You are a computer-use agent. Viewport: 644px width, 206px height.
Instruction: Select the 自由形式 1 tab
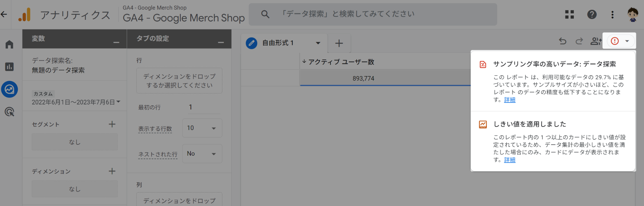[278, 43]
